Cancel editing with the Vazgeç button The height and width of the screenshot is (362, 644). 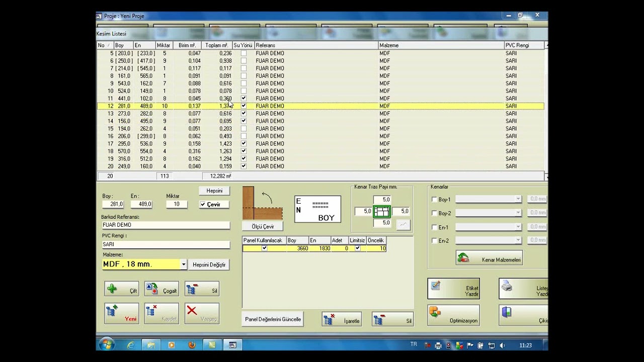202,313
